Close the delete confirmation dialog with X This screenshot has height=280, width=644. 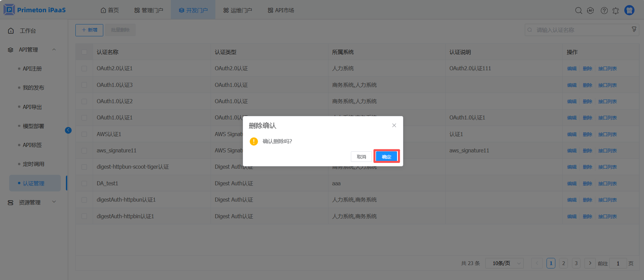click(x=394, y=125)
